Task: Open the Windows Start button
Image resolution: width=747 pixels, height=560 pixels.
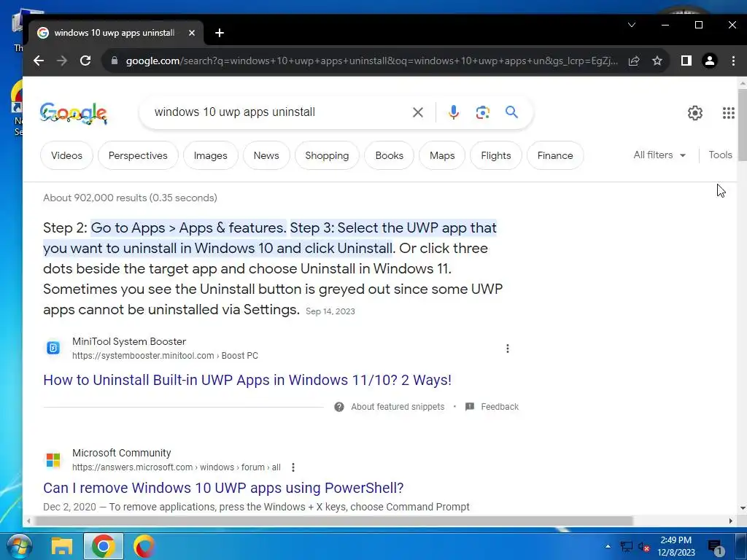Action: click(x=19, y=546)
